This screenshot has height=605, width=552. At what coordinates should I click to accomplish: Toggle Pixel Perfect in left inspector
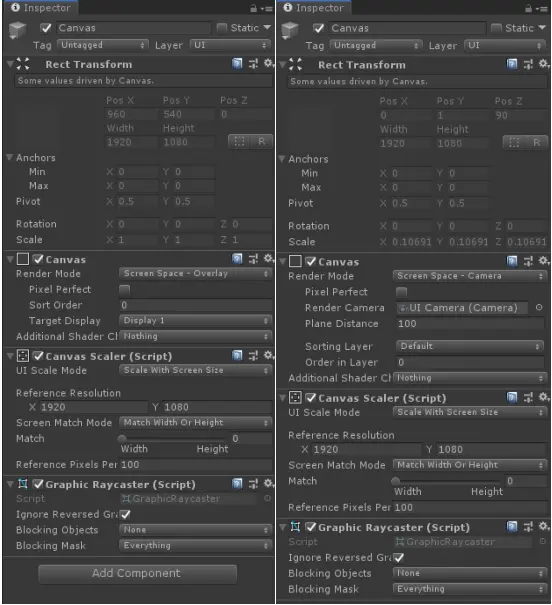[125, 289]
